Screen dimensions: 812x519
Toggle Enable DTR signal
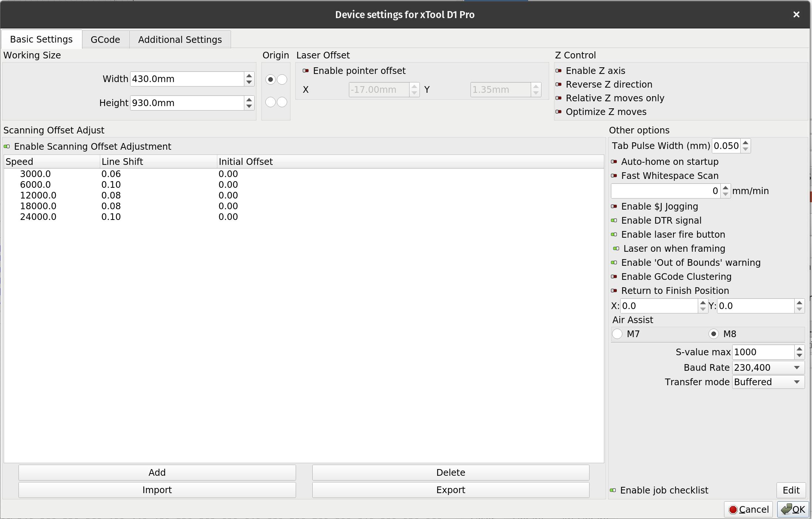pyautogui.click(x=614, y=221)
